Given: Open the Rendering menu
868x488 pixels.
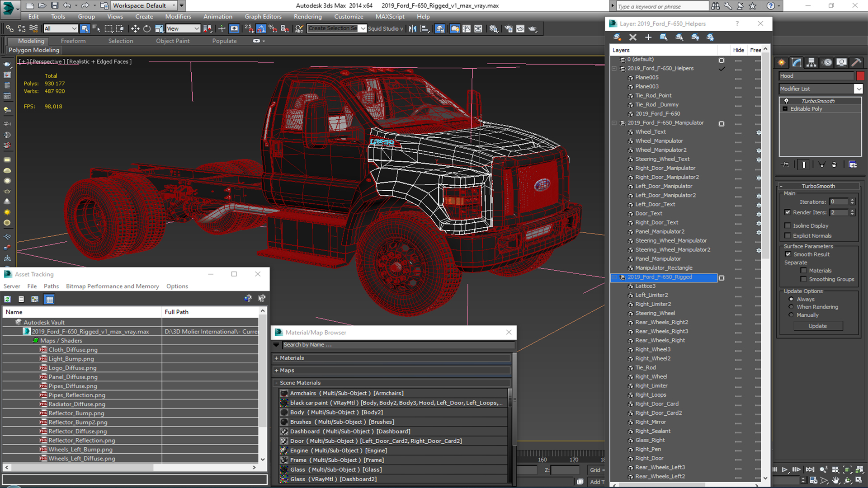Looking at the screenshot, I should (307, 17).
